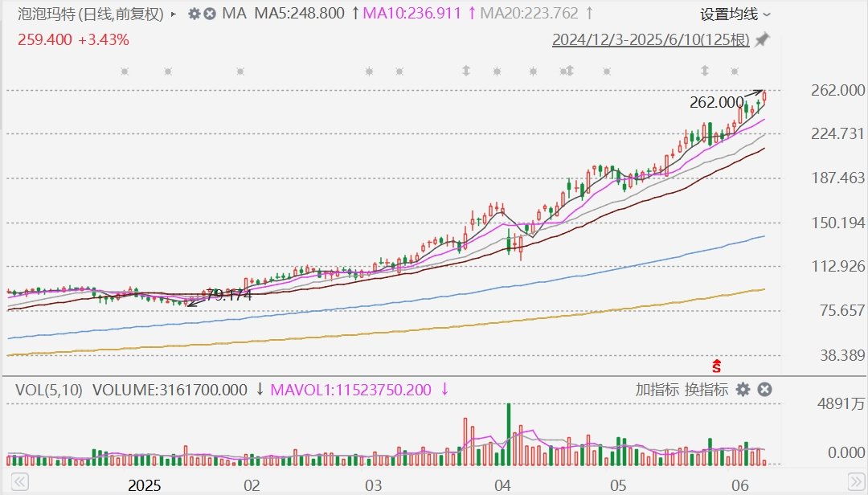Expand the triangle beside 泡泡玛特(日线,前复权)
The width and height of the screenshot is (868, 495).
pos(174,14)
